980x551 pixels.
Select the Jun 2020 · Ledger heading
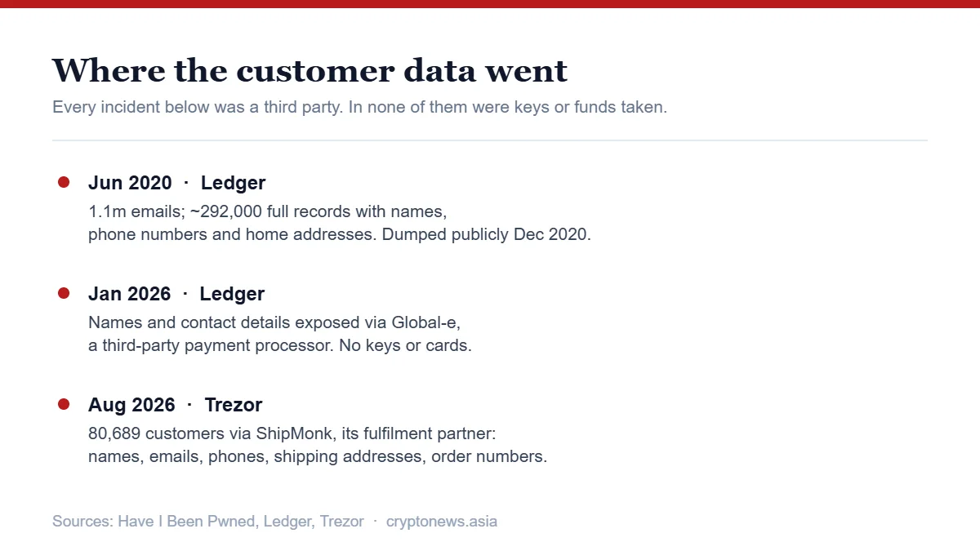(x=176, y=183)
